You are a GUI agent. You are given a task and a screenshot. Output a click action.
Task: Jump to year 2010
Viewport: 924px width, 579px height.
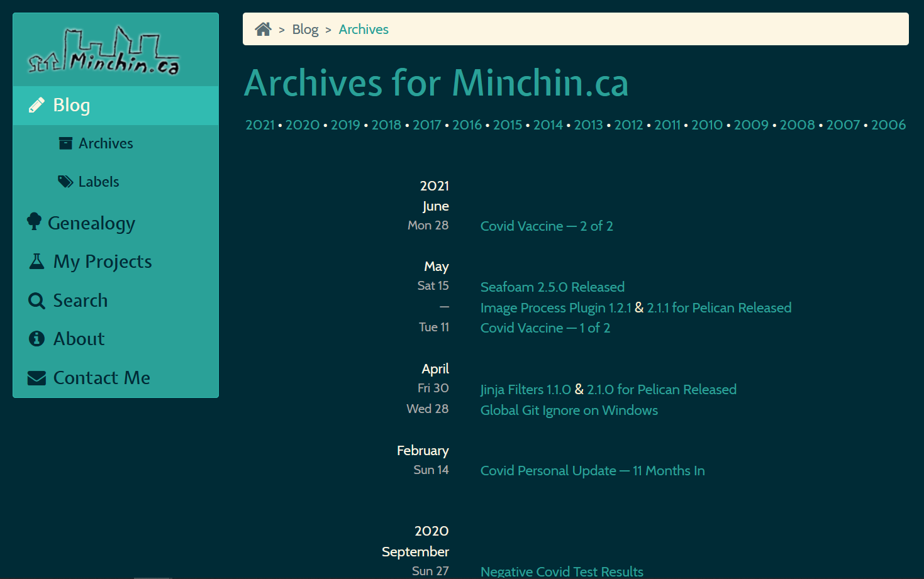(707, 124)
